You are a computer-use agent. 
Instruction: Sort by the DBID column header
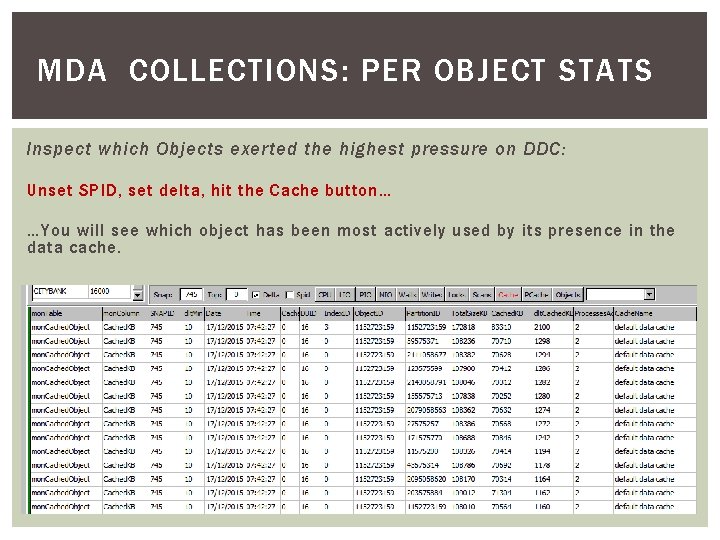pyautogui.click(x=310, y=314)
